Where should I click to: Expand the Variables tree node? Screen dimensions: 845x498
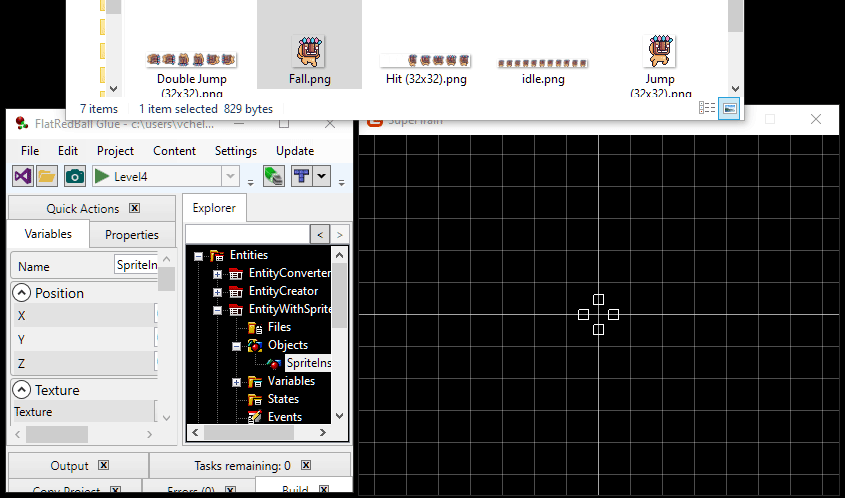click(x=236, y=382)
